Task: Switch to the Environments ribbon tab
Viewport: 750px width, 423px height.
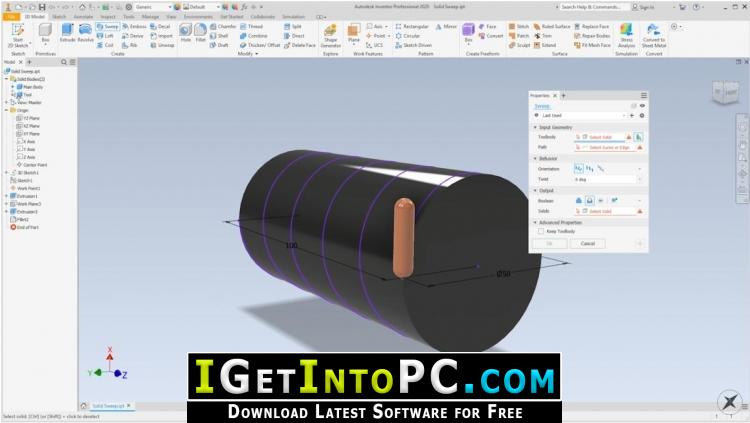Action: click(198, 17)
